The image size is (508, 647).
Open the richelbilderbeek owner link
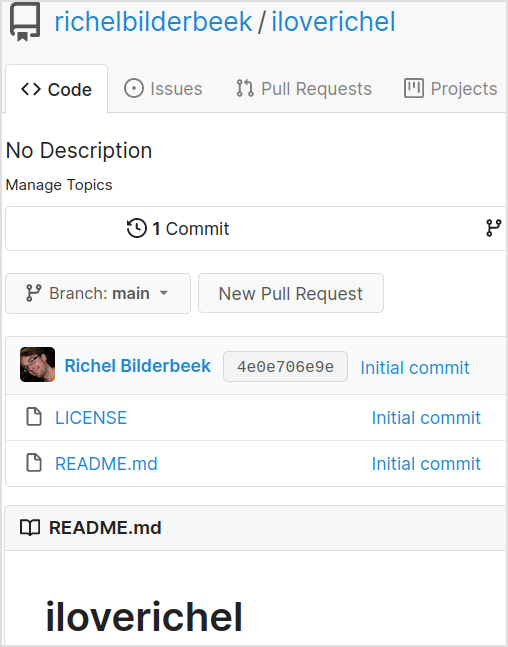pos(153,21)
